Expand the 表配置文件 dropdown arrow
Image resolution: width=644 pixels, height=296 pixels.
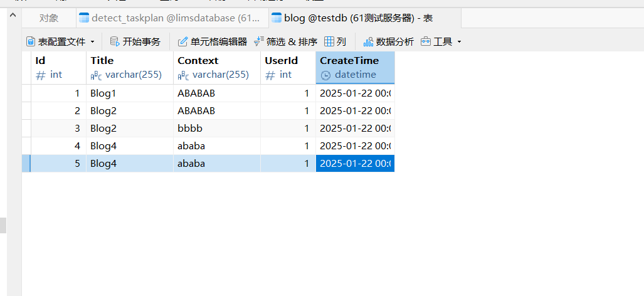93,42
